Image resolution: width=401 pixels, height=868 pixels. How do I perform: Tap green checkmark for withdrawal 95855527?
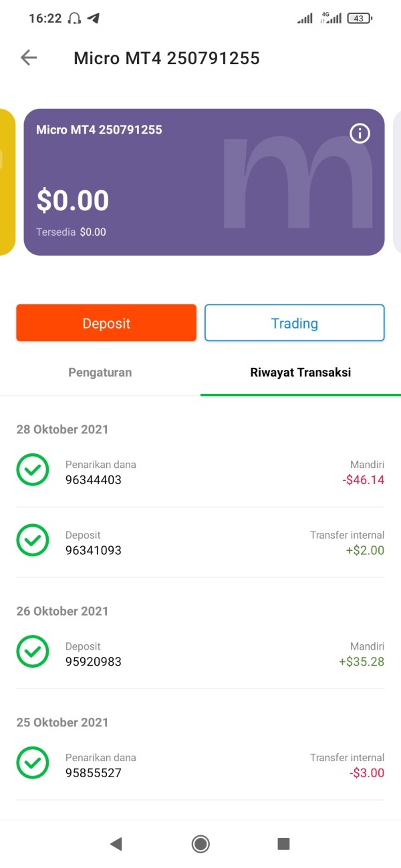click(33, 763)
